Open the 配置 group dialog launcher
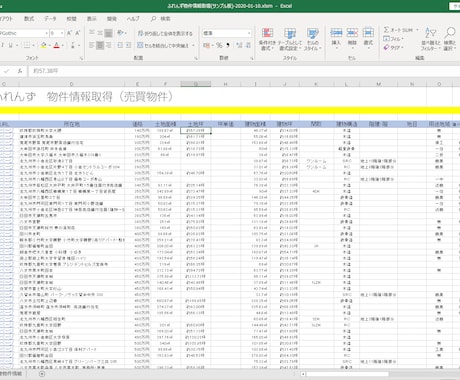This screenshot has width=460, height=380. 196,58
